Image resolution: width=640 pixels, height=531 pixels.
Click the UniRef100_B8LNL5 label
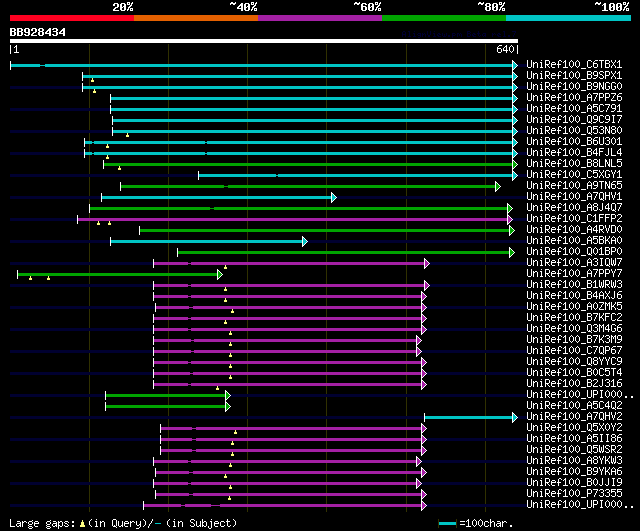pyautogui.click(x=574, y=164)
